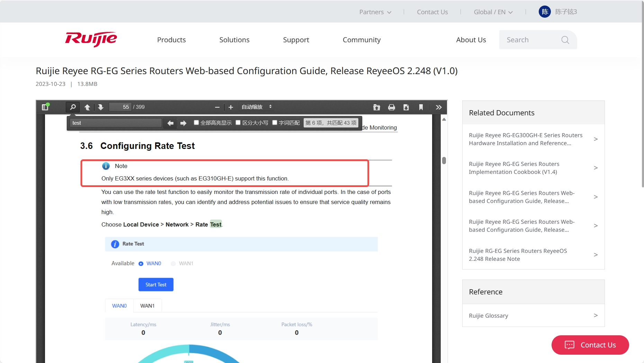Click the search magnifier icon
Screen dimensions: 644x363
pyautogui.click(x=565, y=40)
